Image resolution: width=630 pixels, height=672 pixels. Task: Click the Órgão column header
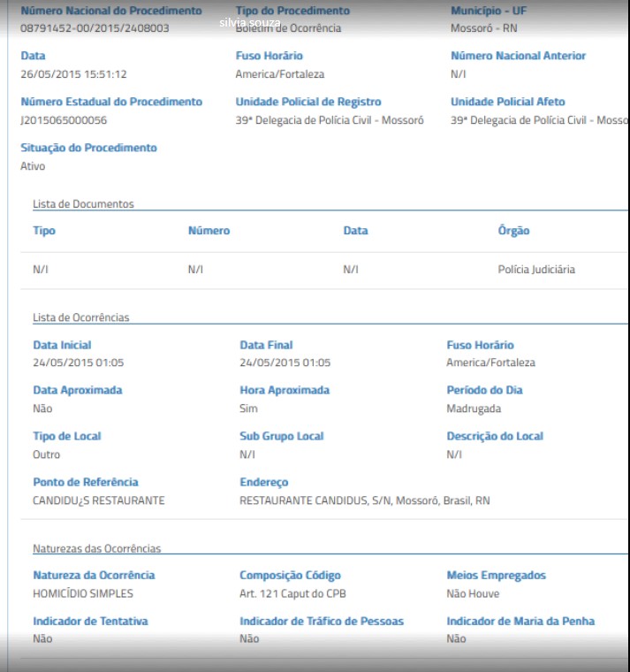point(513,231)
